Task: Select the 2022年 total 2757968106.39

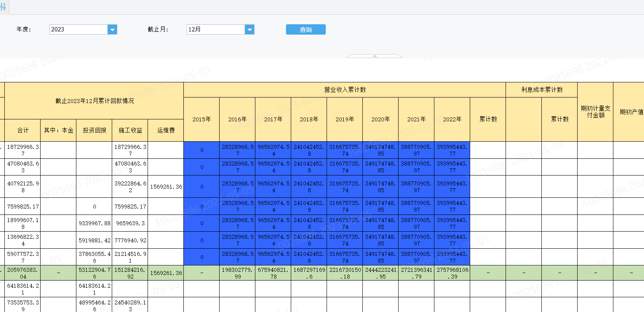Action: (x=452, y=273)
